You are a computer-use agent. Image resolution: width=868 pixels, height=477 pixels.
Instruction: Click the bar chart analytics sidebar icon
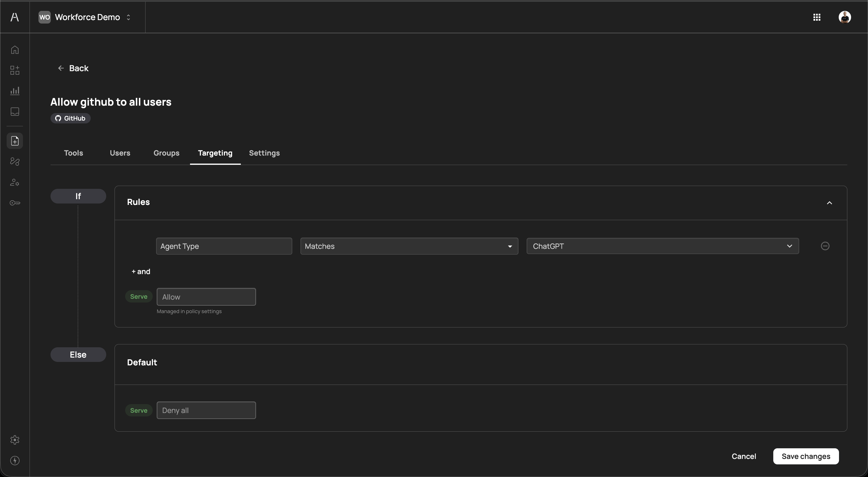click(15, 91)
